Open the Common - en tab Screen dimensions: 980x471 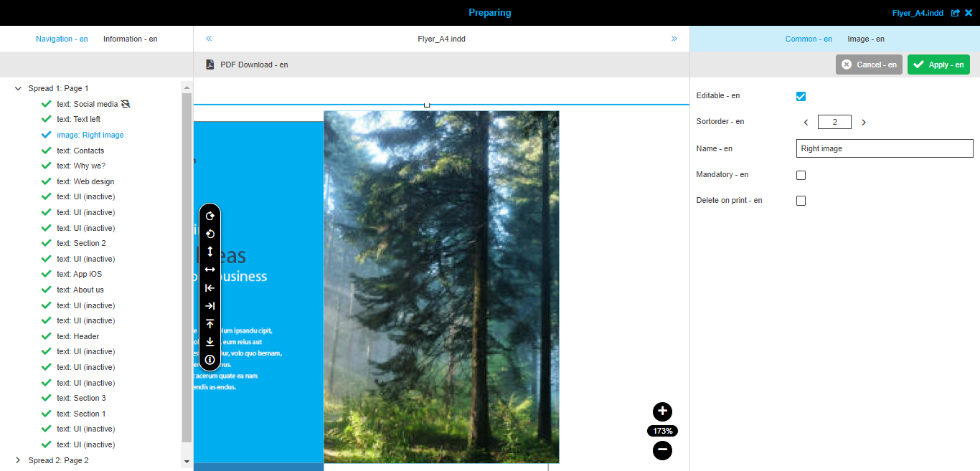[x=809, y=39]
